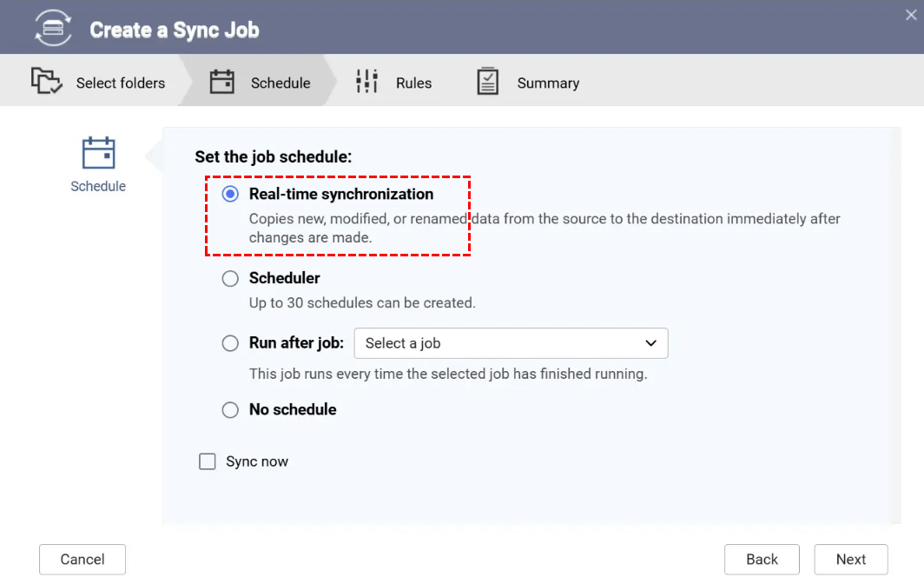Select Real-time synchronization radio button
The height and width of the screenshot is (584, 924).
click(230, 194)
